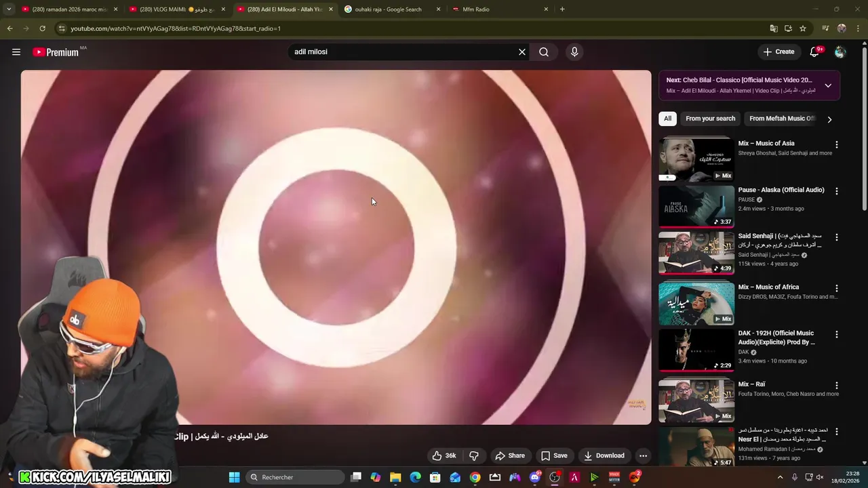Open site information icon in address bar

[x=62, y=28]
